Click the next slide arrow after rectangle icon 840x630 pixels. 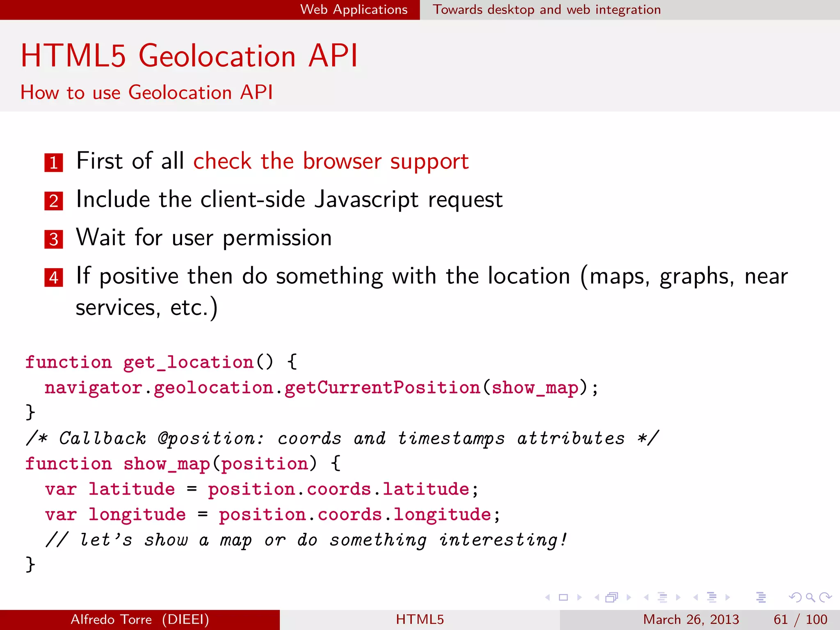[580, 598]
